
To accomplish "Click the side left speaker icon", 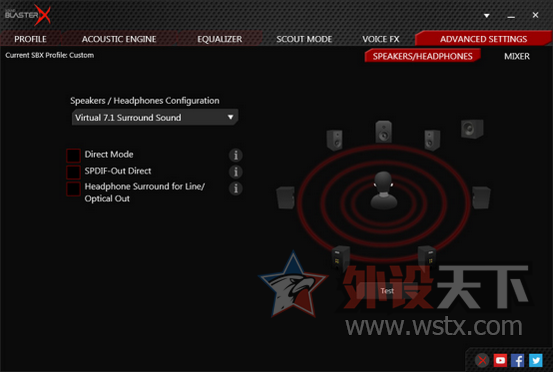I will click(x=285, y=198).
